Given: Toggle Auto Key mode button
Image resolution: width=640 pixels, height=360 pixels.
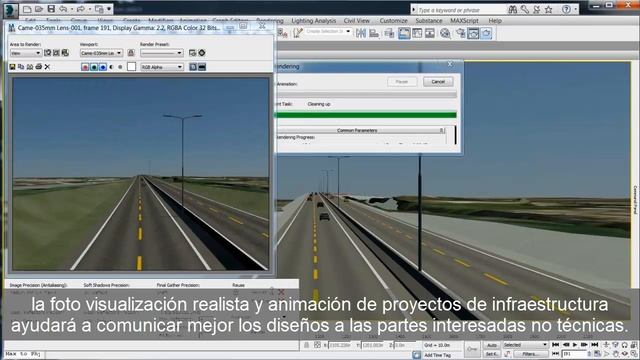Looking at the screenshot, I should (491, 345).
